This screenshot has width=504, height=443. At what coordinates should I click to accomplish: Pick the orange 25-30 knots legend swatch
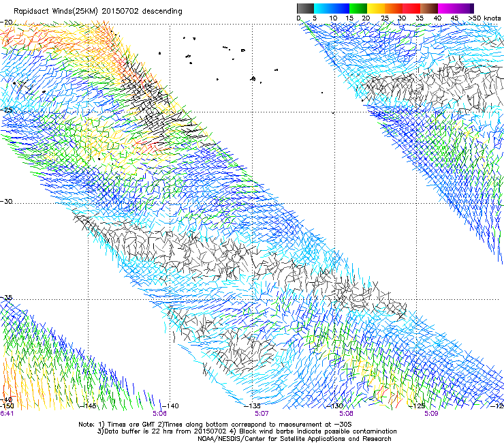point(394,8)
